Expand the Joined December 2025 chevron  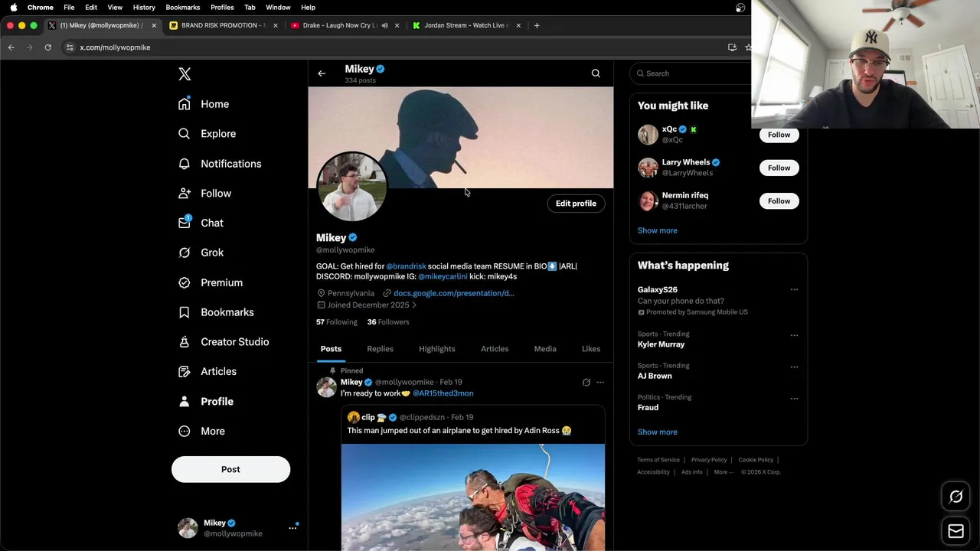click(x=414, y=305)
